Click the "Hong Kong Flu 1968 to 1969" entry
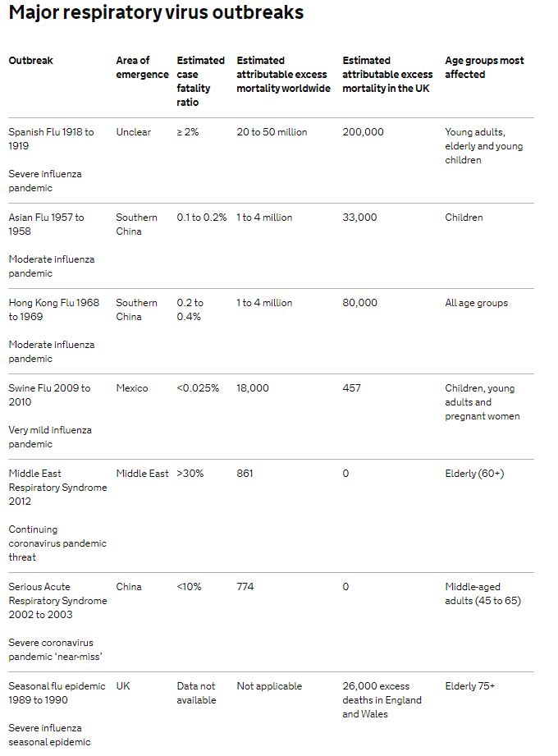 (x=53, y=309)
